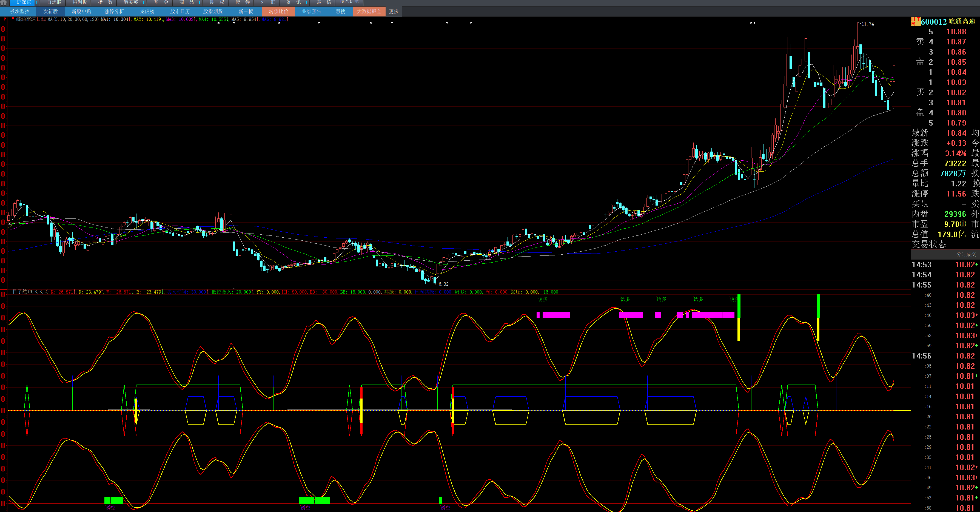The height and width of the screenshot is (512, 980).
Task: Click the red question mark icon above the chart
Action: point(5,19)
